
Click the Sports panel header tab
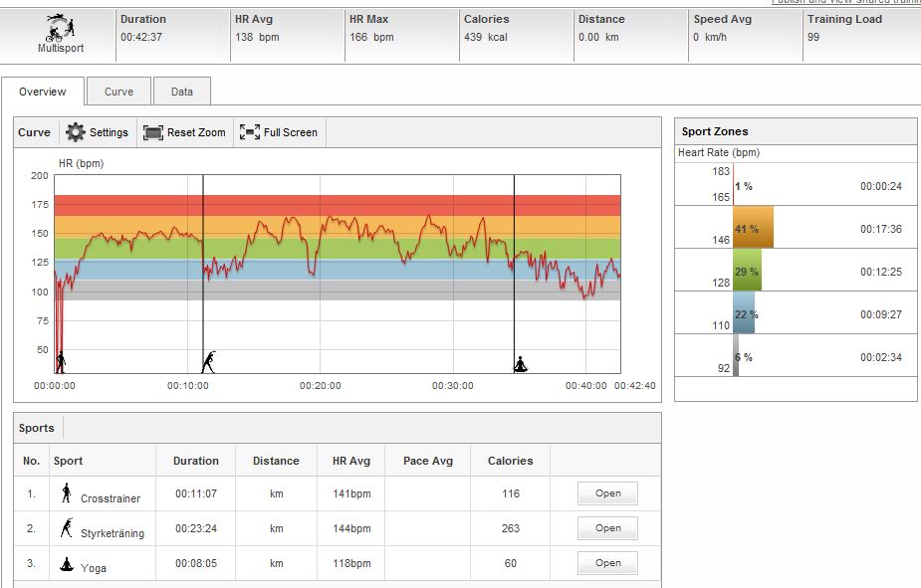point(37,428)
